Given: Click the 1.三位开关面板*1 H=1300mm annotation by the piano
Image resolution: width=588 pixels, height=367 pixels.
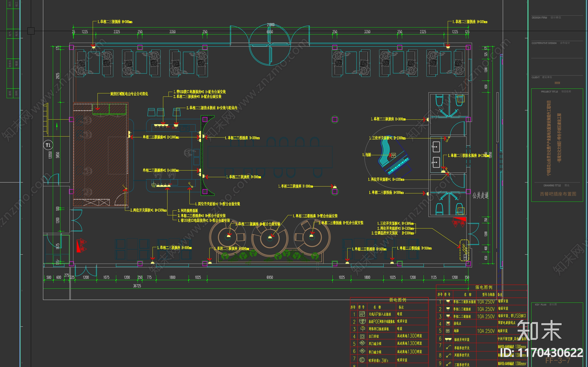Looking at the screenshot, I should tap(387, 138).
